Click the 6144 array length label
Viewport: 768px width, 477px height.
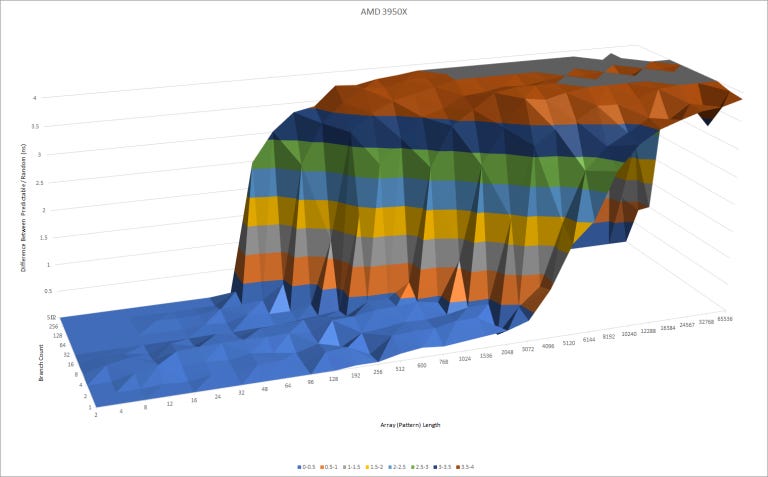pos(589,340)
